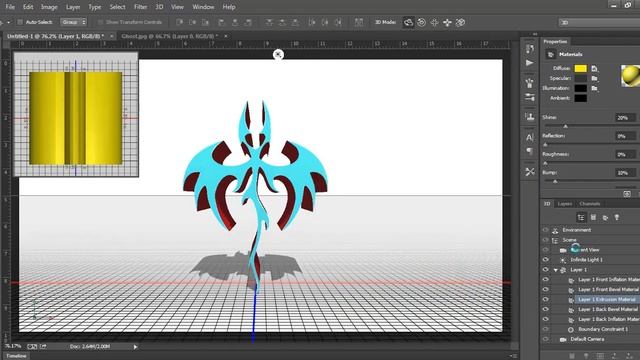The width and height of the screenshot is (640, 360).
Task: Open the Filter menu
Action: point(140,7)
